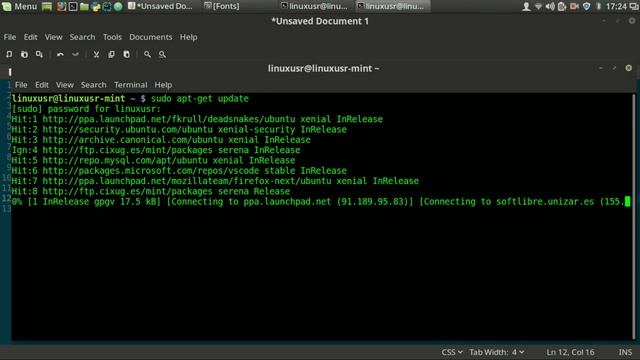This screenshot has height=360, width=640.
Task: Cut selection with the scissors icon
Action: (96, 54)
